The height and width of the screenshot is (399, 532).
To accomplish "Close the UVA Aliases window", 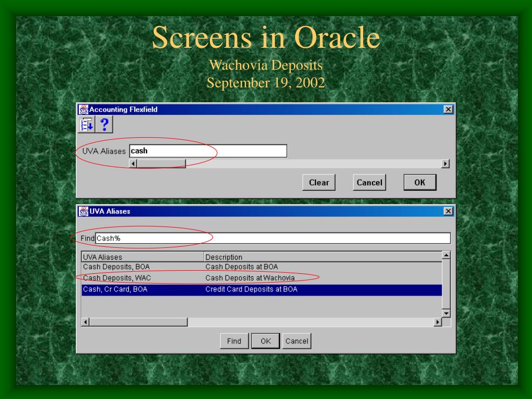I will 448,211.
